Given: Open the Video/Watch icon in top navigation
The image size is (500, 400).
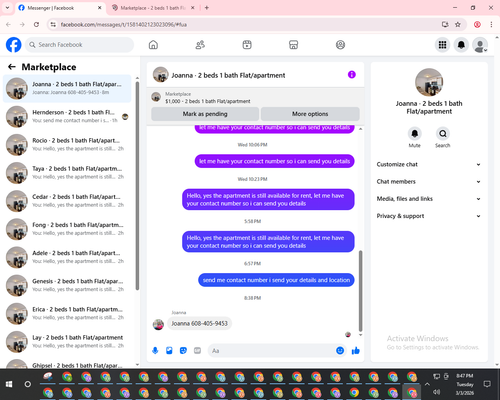Looking at the screenshot, I should click(x=247, y=45).
